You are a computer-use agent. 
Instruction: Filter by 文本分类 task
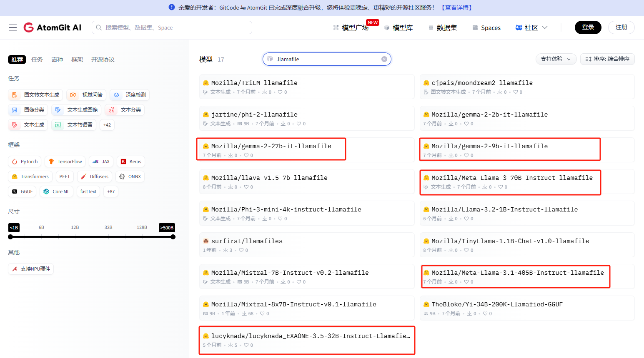pyautogui.click(x=125, y=110)
